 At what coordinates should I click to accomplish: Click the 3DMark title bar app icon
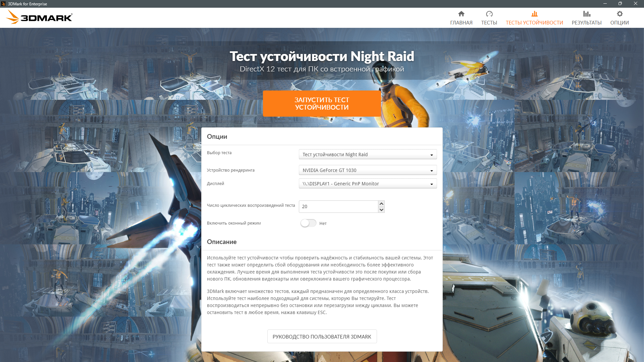click(x=3, y=4)
